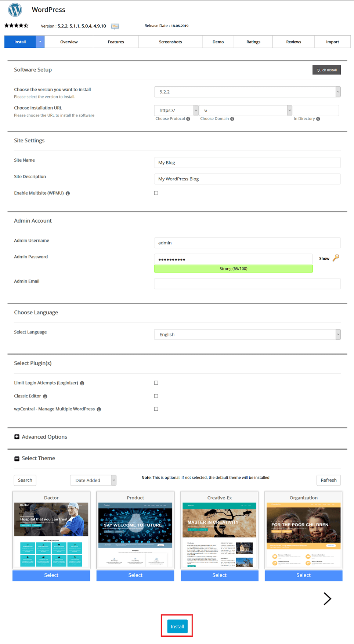Switch to the Overview tab

pyautogui.click(x=69, y=42)
